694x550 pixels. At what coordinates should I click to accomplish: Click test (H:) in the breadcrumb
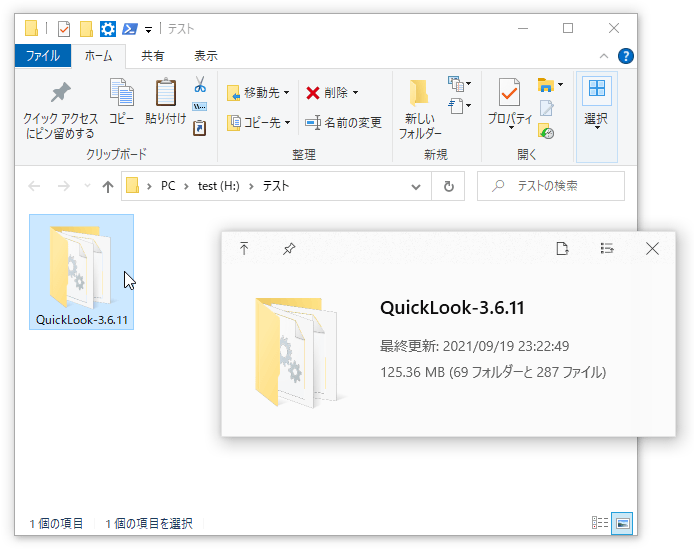tap(219, 186)
